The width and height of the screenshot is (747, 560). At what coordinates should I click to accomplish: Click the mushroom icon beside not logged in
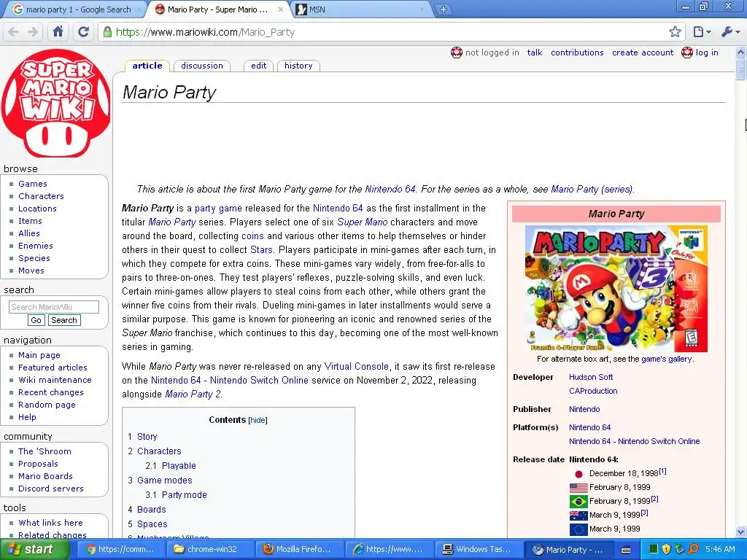(x=457, y=52)
